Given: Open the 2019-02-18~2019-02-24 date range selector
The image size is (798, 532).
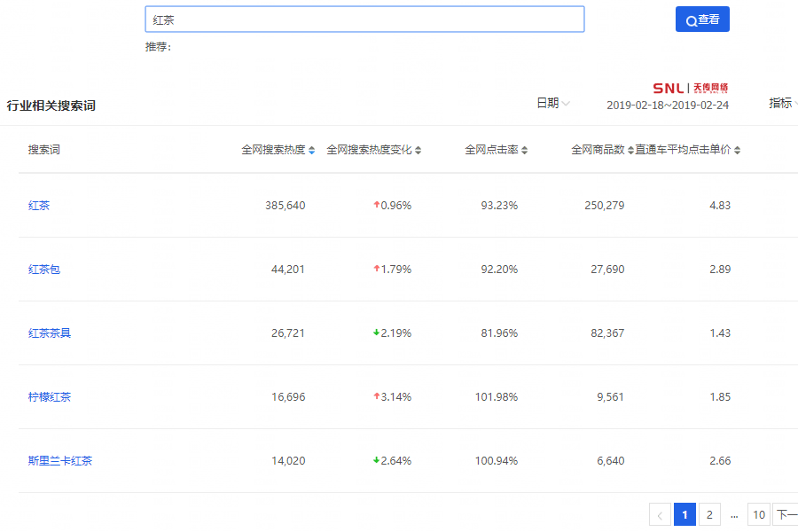Looking at the screenshot, I should [669, 106].
